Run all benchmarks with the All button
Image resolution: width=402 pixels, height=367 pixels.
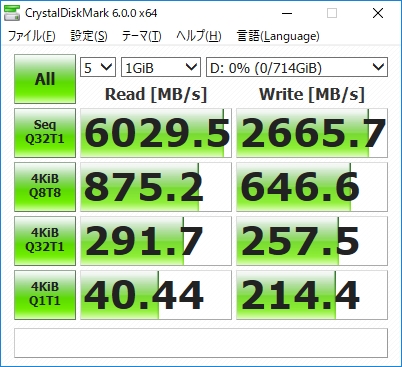pos(45,79)
